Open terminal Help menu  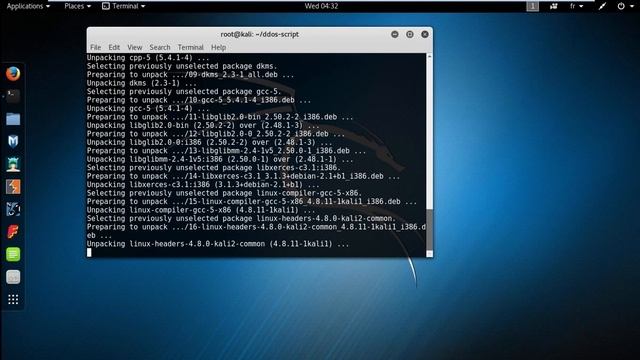(x=218, y=47)
